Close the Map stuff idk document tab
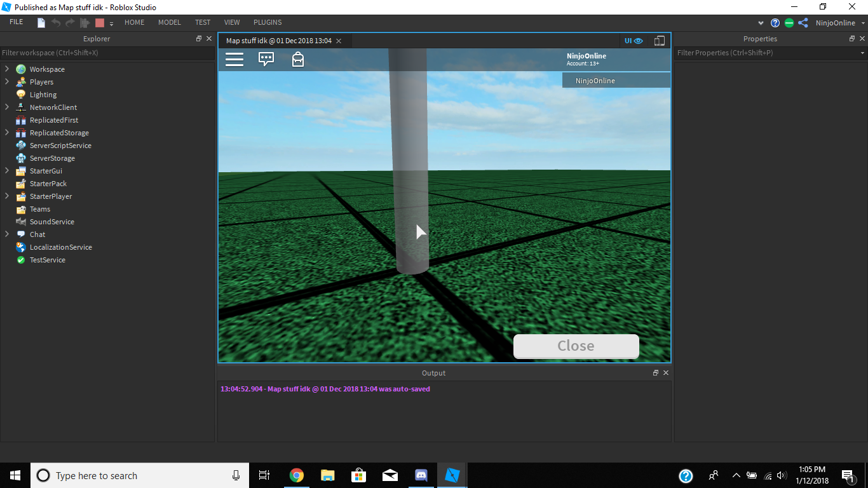The image size is (868, 488). [339, 41]
